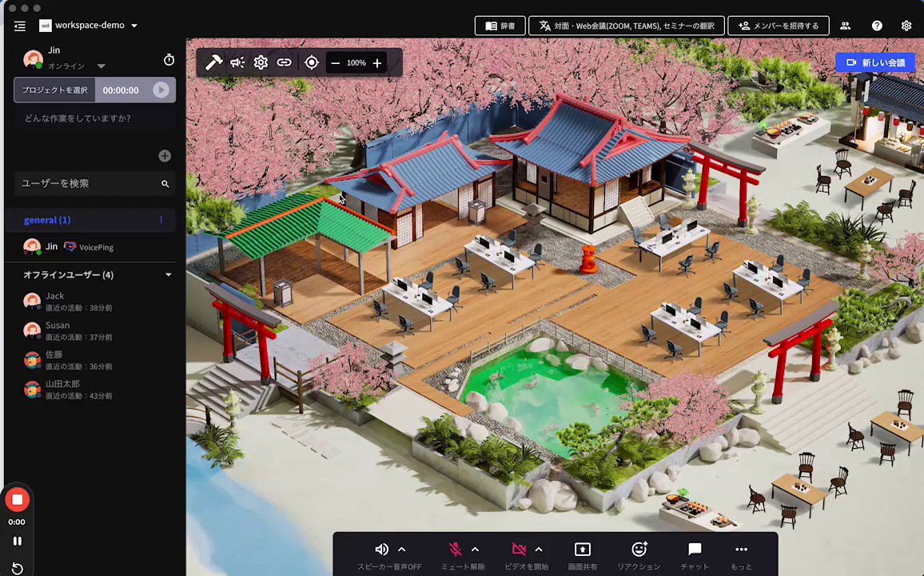Click the link chain icon in map toolbar

tap(284, 62)
